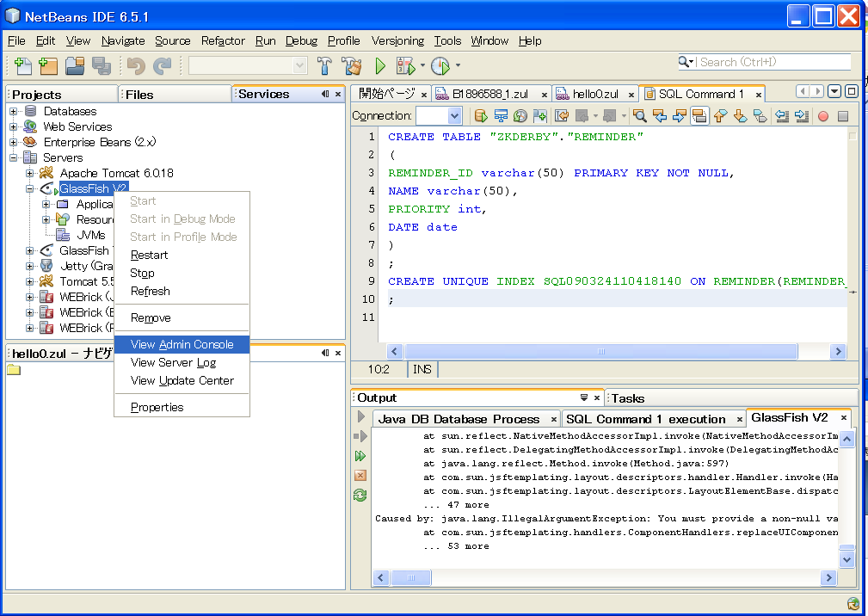
Task: Click the Open Project toolbar icon
Action: click(x=75, y=66)
